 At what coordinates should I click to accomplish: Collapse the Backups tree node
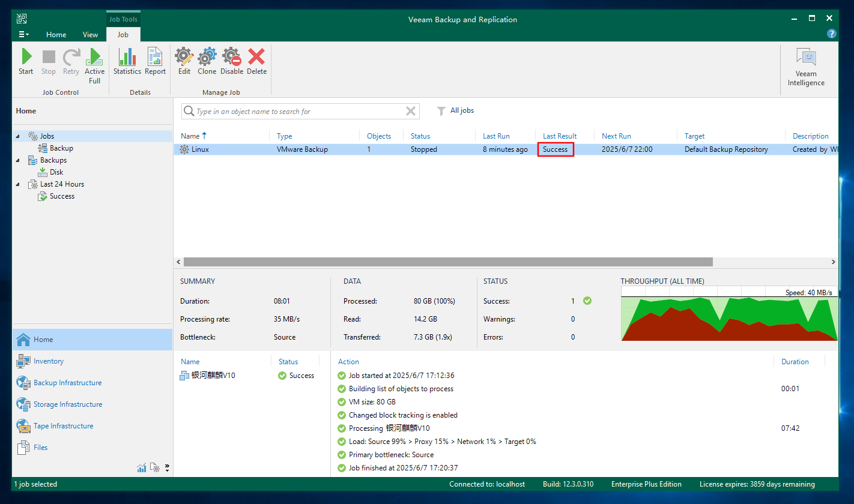tap(17, 160)
